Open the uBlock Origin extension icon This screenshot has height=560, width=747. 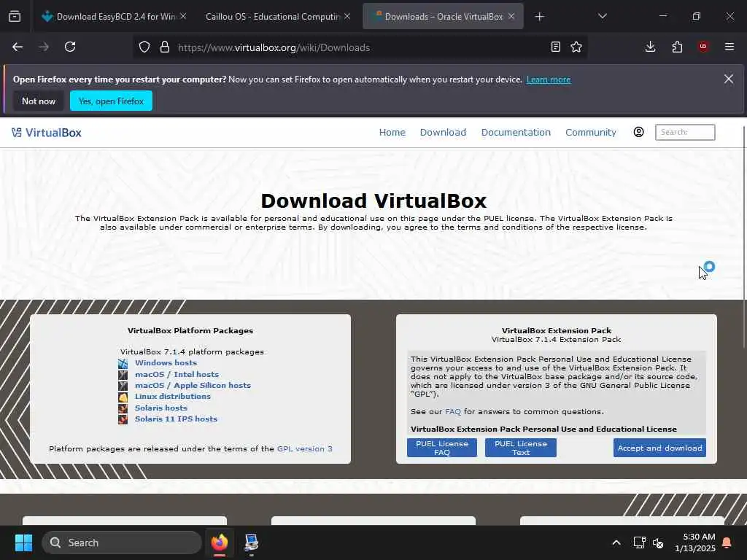pos(703,47)
